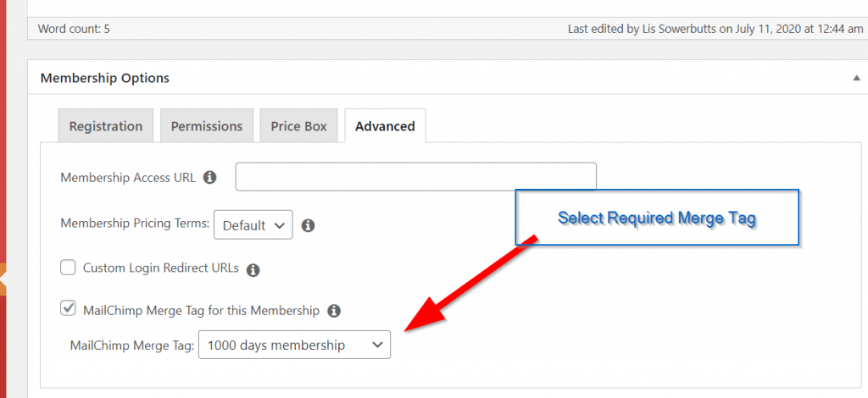This screenshot has width=868, height=398.
Task: Click the Membership Pricing Terms label text
Action: (134, 224)
